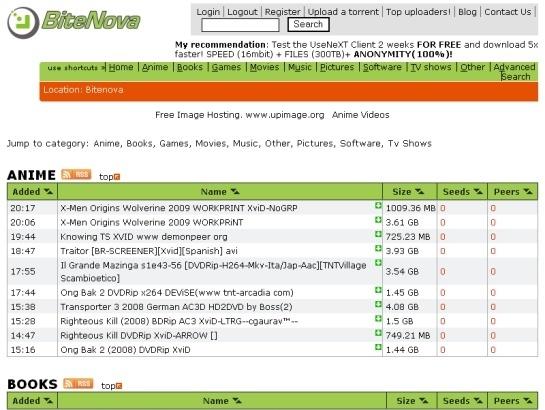
Task: Click green download icon for Transporter 3 2008 German
Action: (378, 304)
